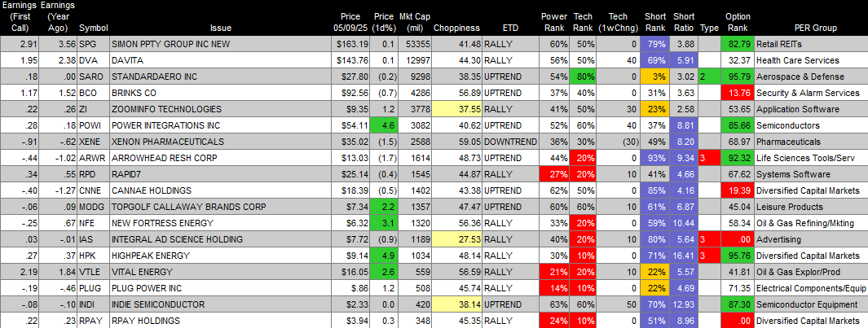This screenshot has height=328, width=868.
Task: Select the Advertising group cell
Action: (x=810, y=239)
